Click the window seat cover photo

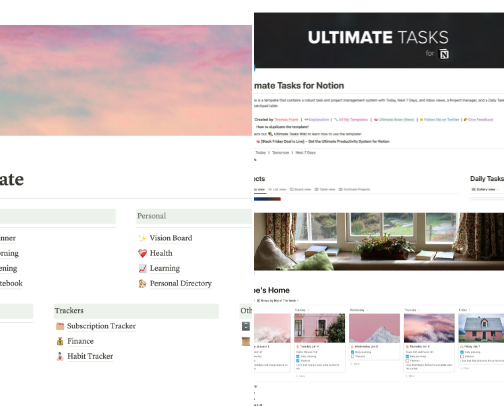(x=379, y=241)
